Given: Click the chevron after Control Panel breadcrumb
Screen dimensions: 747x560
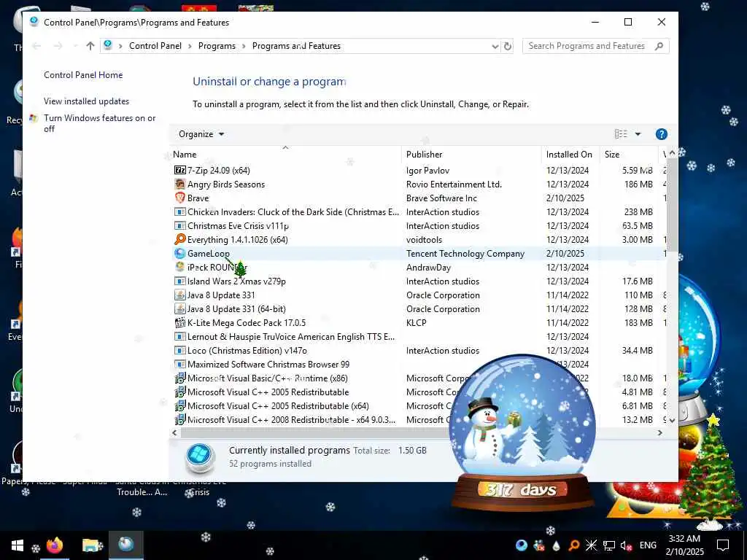Looking at the screenshot, I should tap(190, 46).
